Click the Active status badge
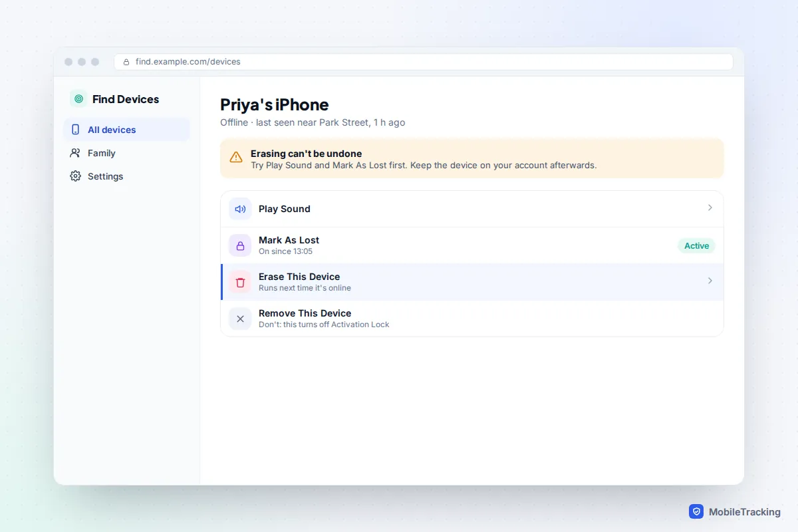 click(x=696, y=245)
